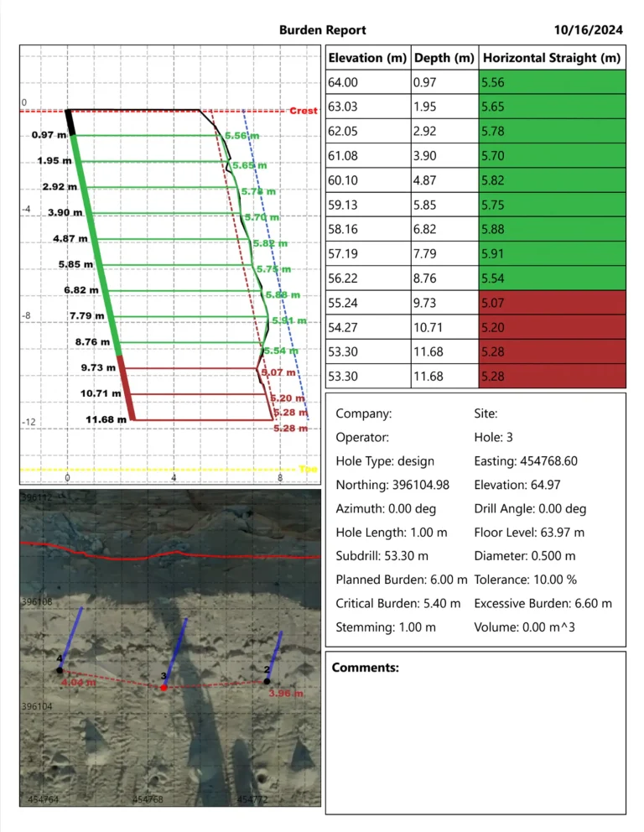Click elevation cell 60.10 in table
The height and width of the screenshot is (832, 644).
(368, 179)
